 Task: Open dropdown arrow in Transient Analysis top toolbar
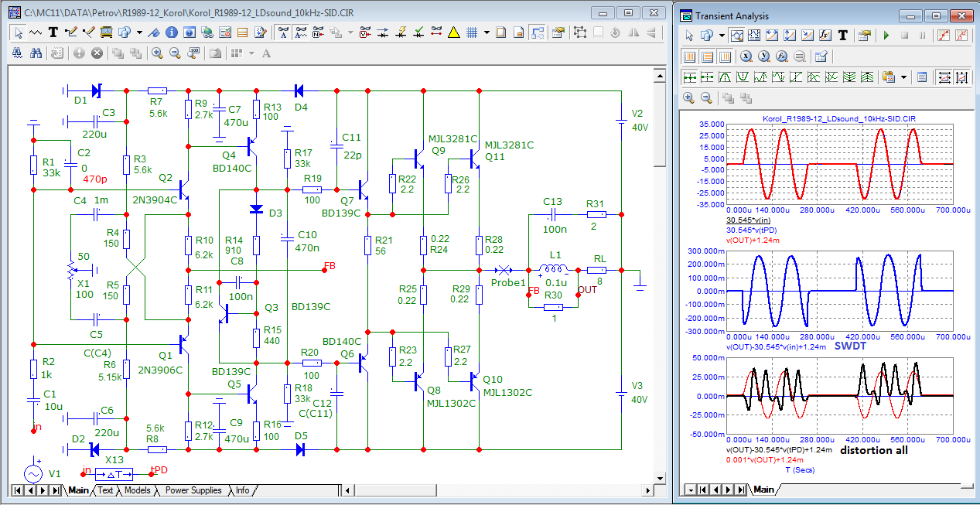point(721,36)
